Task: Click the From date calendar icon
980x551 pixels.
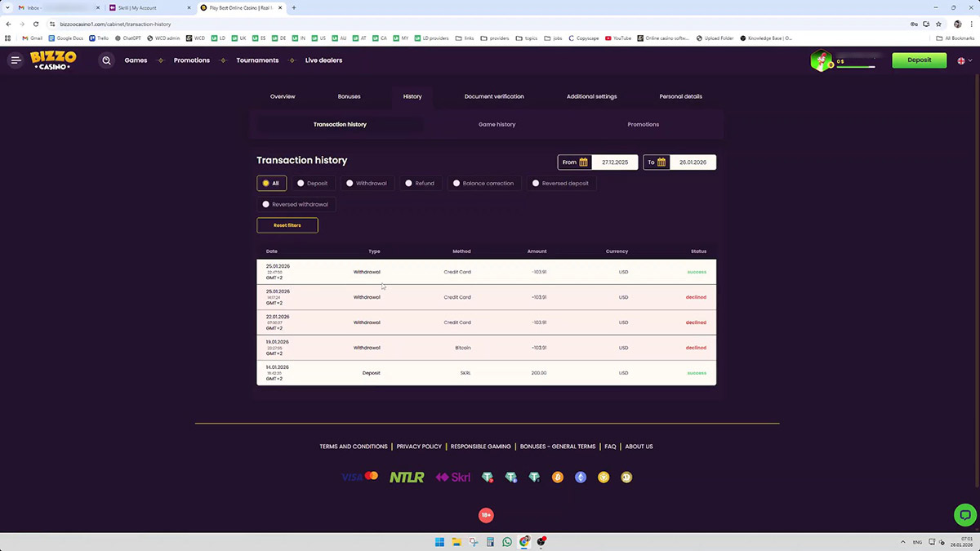Action: [583, 162]
